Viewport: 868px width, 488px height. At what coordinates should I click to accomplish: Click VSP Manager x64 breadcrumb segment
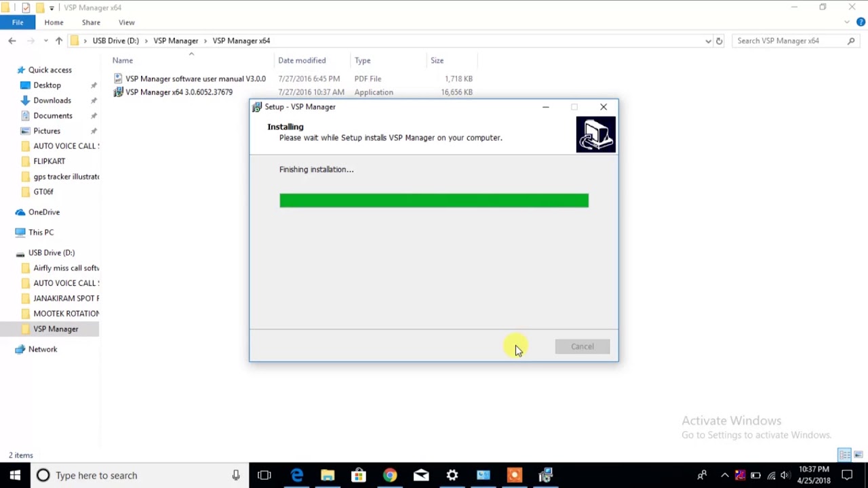click(241, 41)
